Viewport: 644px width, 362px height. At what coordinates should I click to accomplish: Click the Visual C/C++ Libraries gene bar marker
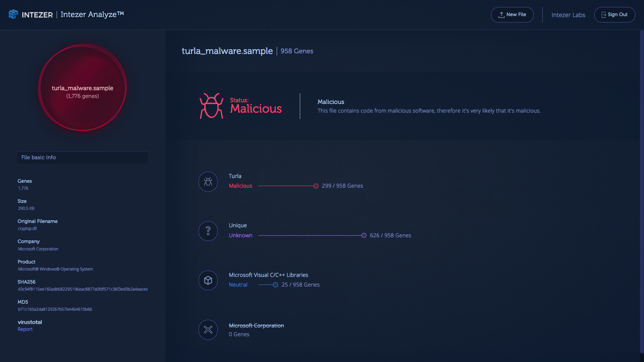click(x=275, y=285)
